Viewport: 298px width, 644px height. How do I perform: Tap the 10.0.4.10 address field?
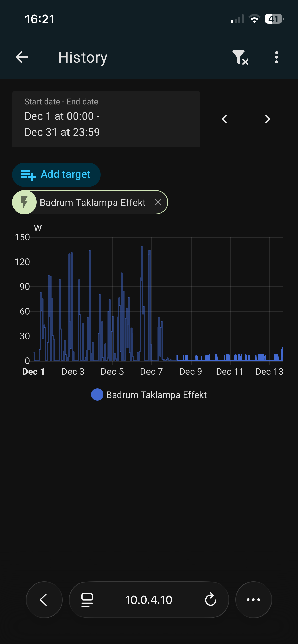[149, 600]
